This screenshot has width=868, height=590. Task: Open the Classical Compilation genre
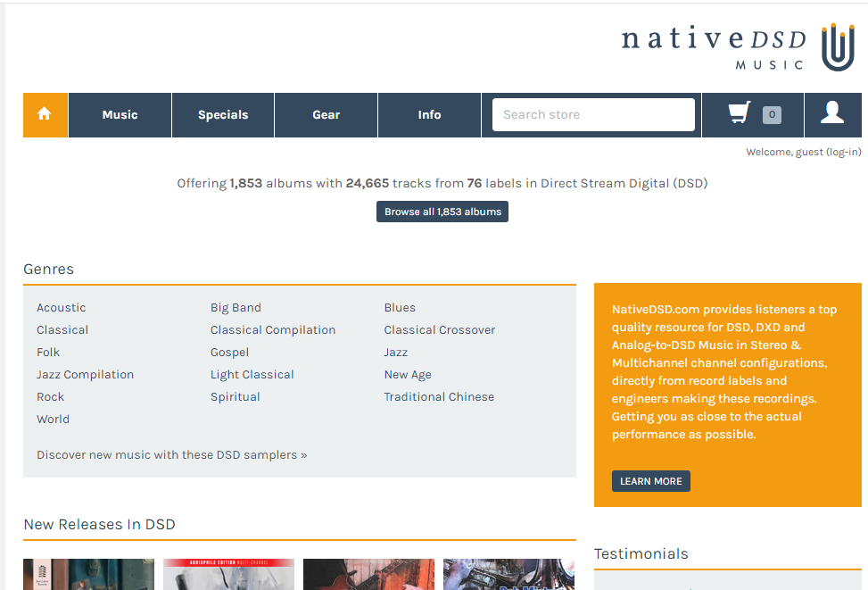pos(273,329)
